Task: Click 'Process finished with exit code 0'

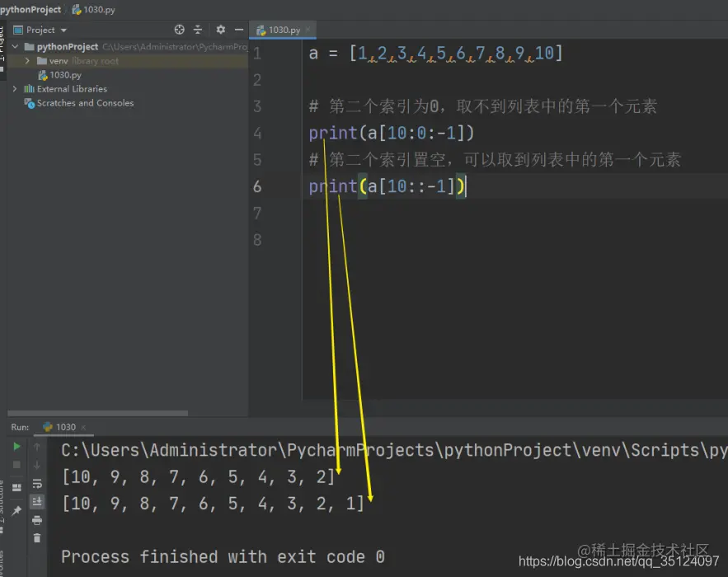Action: (x=223, y=556)
